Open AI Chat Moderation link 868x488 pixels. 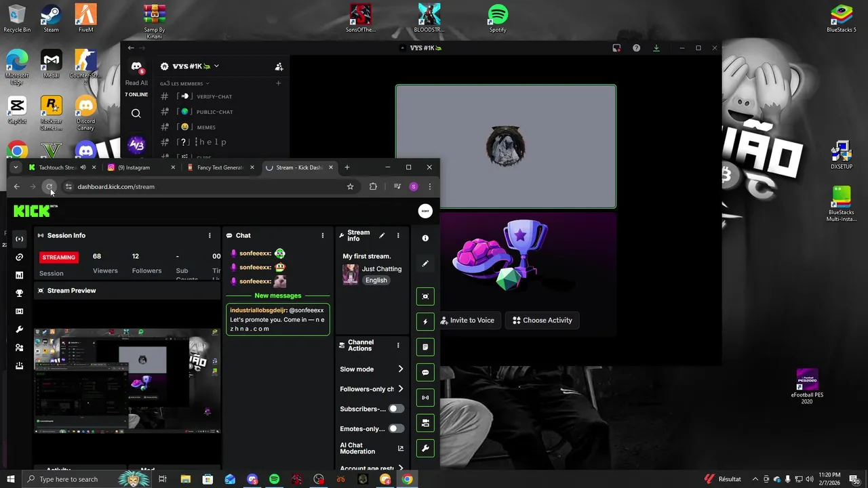[372, 449]
